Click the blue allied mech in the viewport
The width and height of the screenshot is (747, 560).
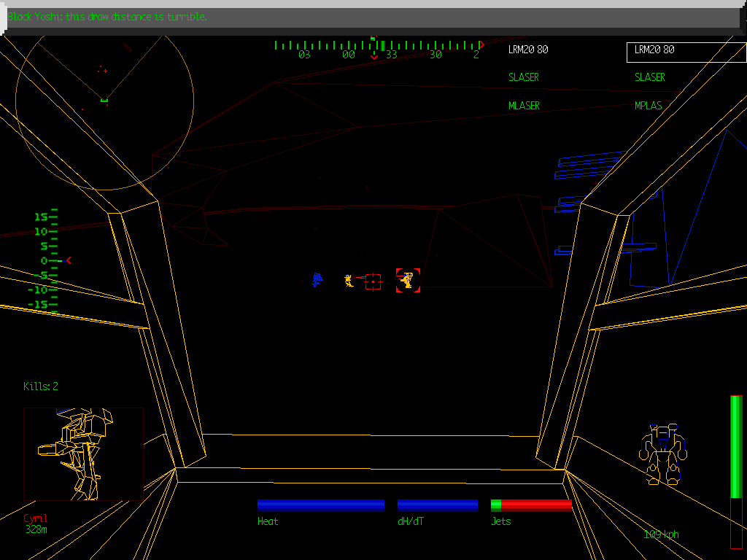[x=317, y=280]
